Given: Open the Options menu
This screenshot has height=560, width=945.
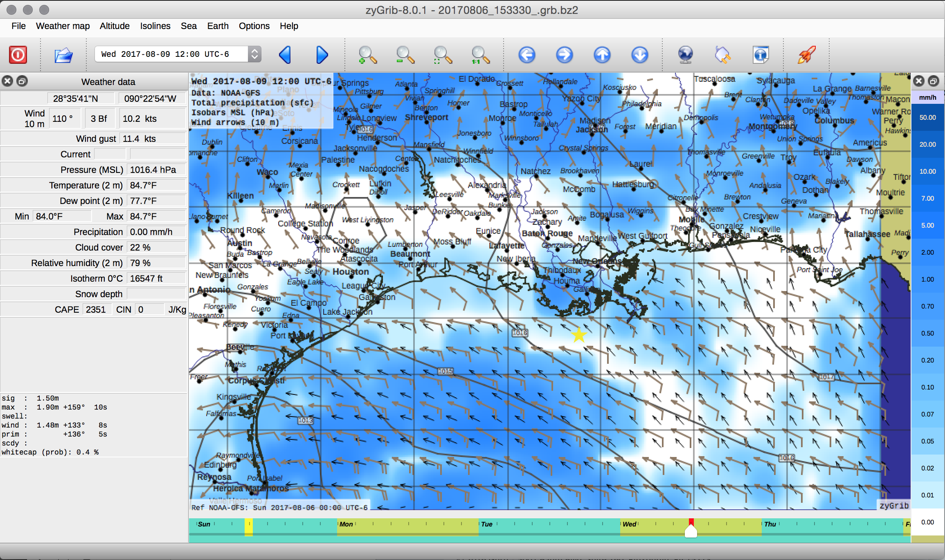Looking at the screenshot, I should coord(254,26).
